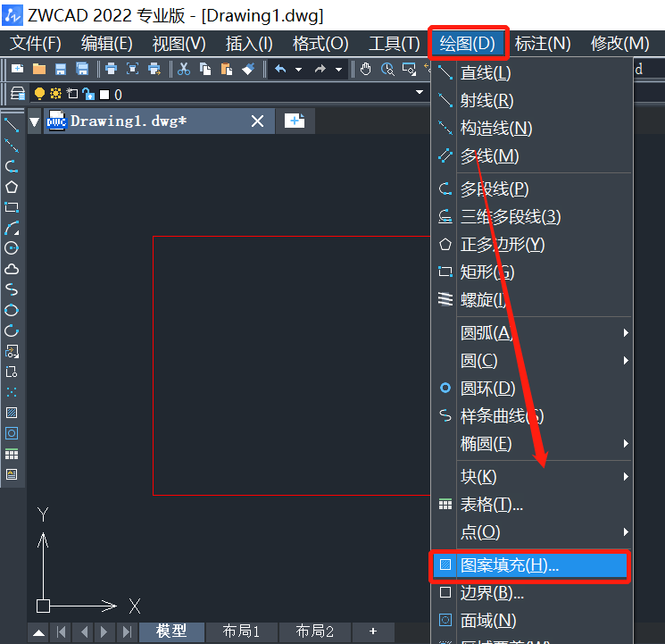Open the layer list dropdown
The image size is (665, 644).
[420, 93]
